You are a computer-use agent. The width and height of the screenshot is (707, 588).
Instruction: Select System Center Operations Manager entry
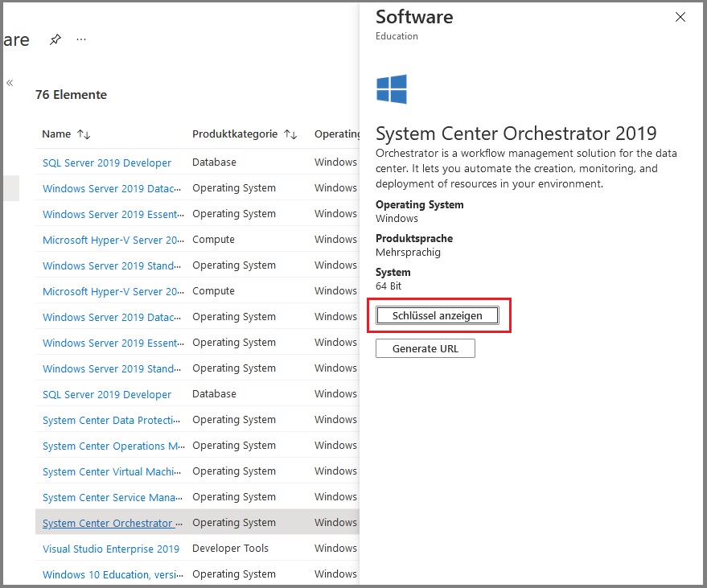tap(113, 446)
